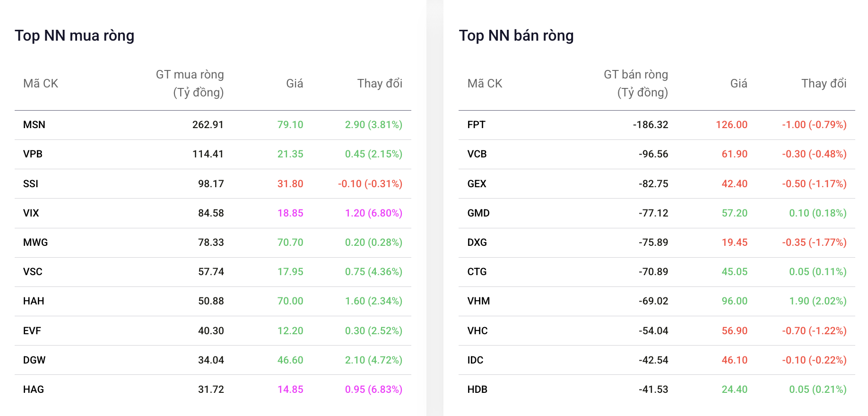Screen dimensions: 868x416
Task: Click the IDC ticker symbol
Action: [475, 360]
